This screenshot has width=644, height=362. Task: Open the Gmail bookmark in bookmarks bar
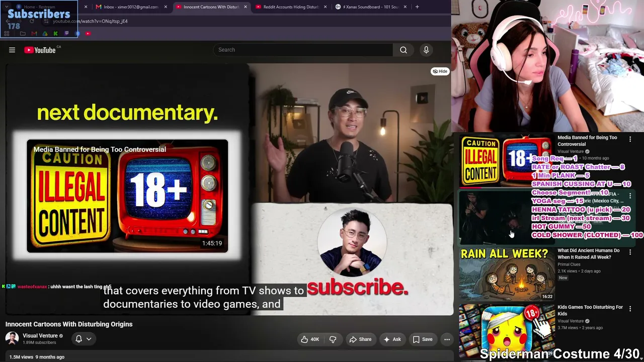34,34
